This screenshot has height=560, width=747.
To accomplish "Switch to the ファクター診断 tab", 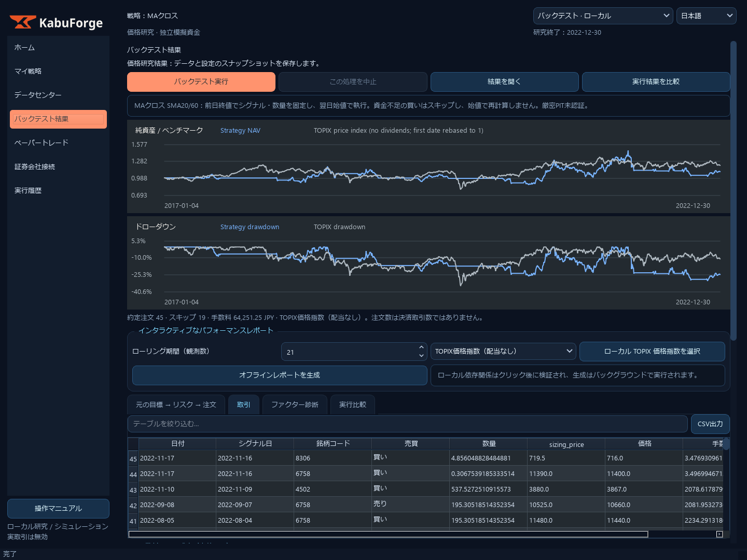I will (295, 404).
